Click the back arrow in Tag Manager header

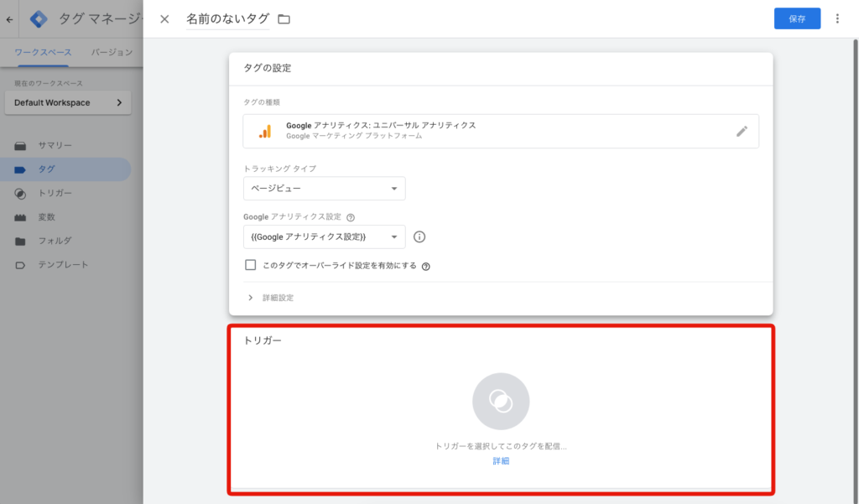[x=9, y=19]
